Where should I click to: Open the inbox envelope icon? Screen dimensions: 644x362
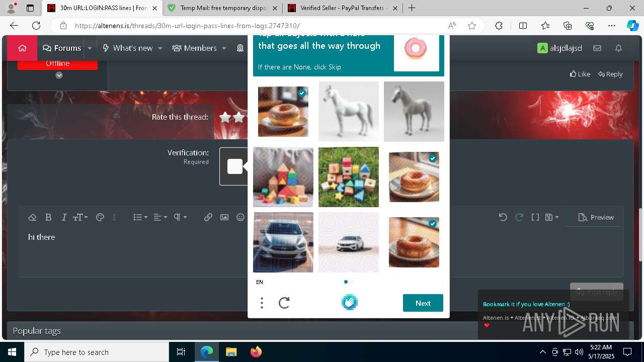pyautogui.click(x=597, y=48)
